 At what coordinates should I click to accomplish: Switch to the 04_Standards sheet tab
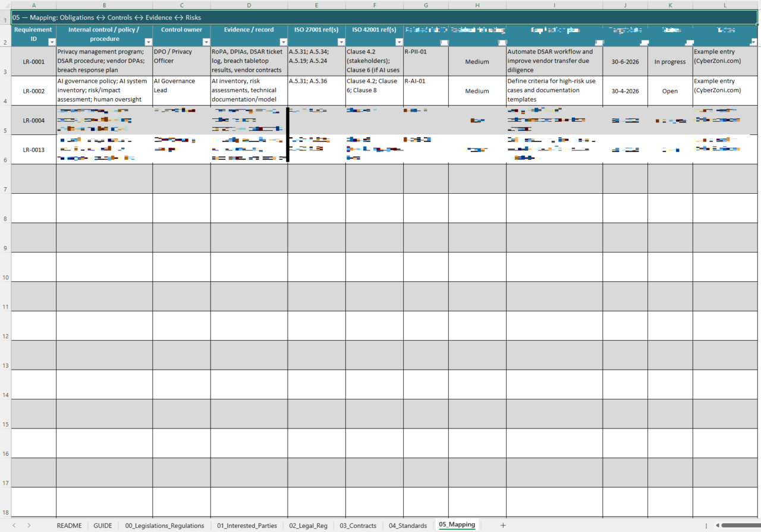[x=408, y=525]
